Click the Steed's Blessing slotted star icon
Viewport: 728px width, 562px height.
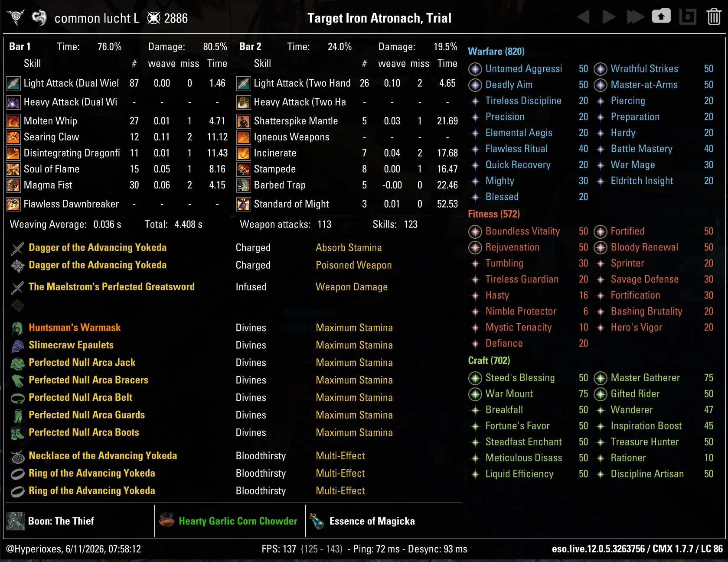[475, 378]
